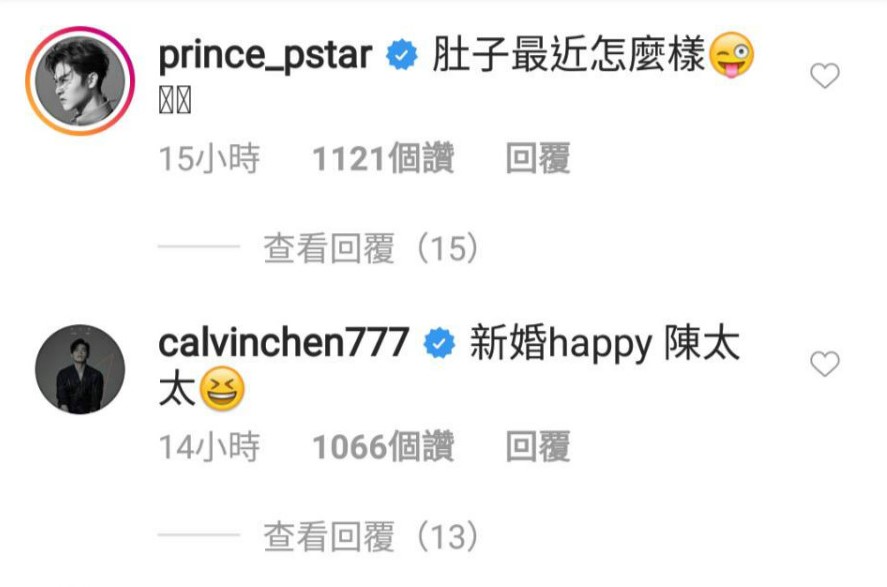Click the 14小時 timestamp
This screenshot has height=587, width=887.
[209, 446]
